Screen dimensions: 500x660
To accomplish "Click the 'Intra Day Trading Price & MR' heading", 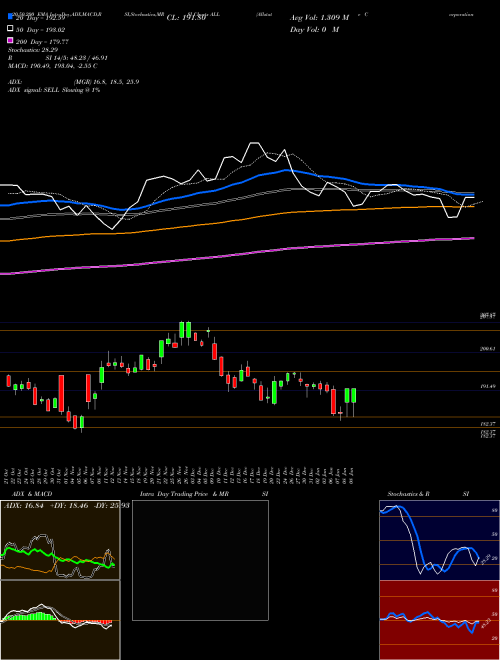I will (184, 494).
